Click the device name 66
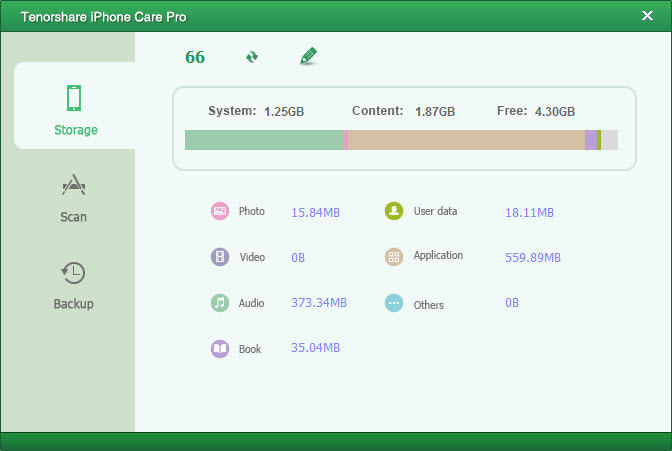Image resolution: width=672 pixels, height=451 pixels. pyautogui.click(x=195, y=57)
